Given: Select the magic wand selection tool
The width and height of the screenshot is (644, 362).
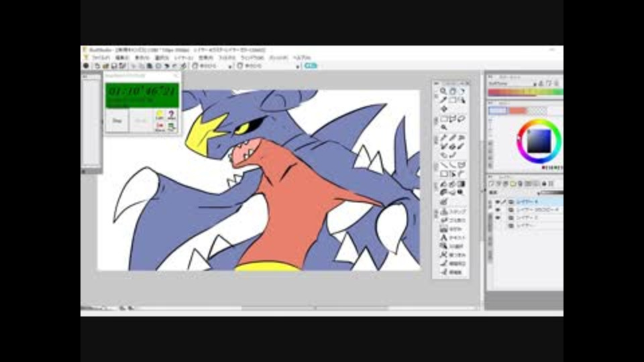Looking at the screenshot, I should coord(443,127).
